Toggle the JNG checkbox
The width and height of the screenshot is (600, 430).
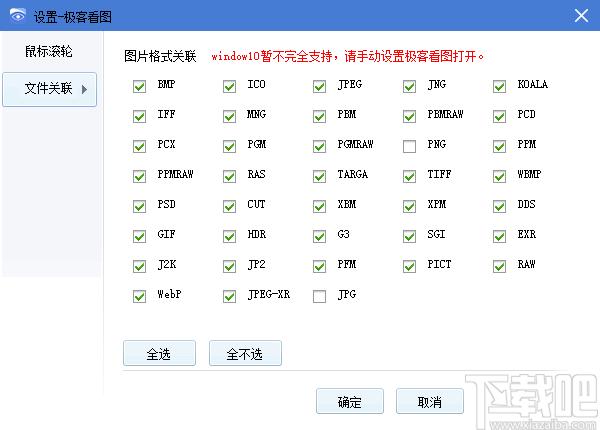tap(409, 86)
